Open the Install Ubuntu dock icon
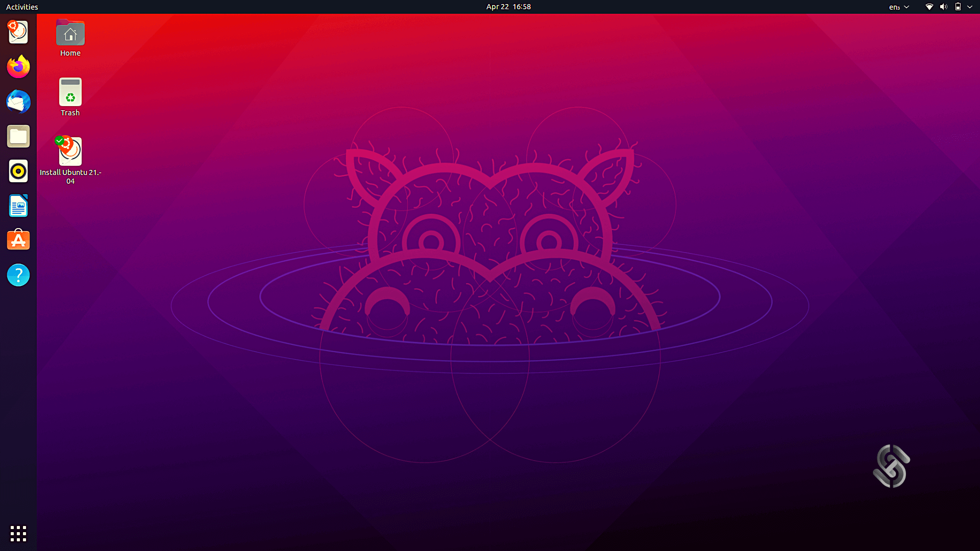Screen dimensions: 980x551 [18, 32]
